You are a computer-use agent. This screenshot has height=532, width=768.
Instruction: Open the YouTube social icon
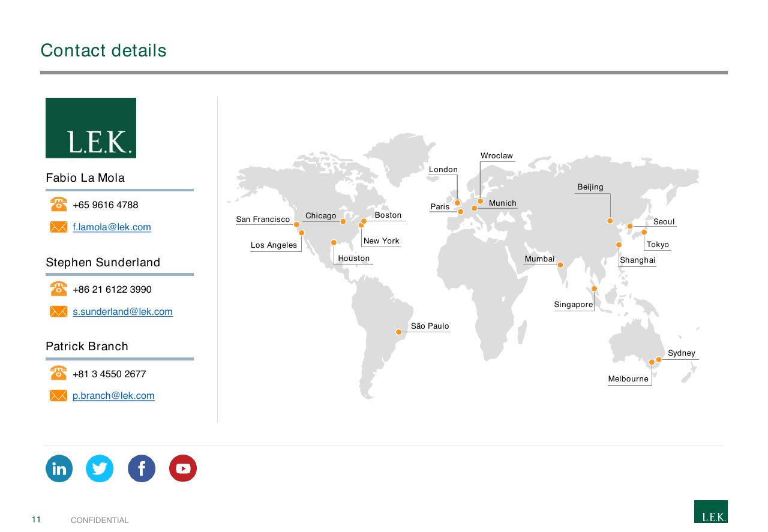(x=183, y=468)
